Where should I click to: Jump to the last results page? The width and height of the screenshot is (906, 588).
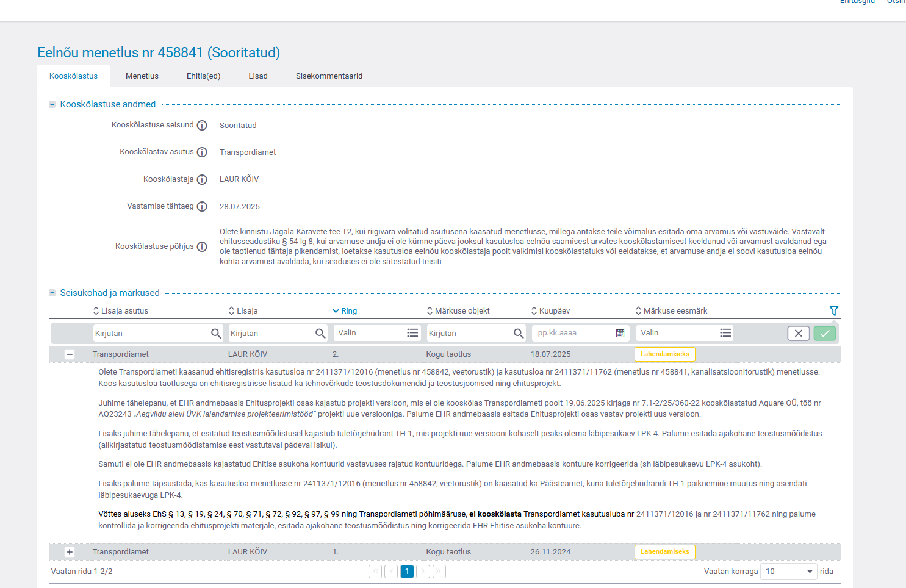[439, 572]
